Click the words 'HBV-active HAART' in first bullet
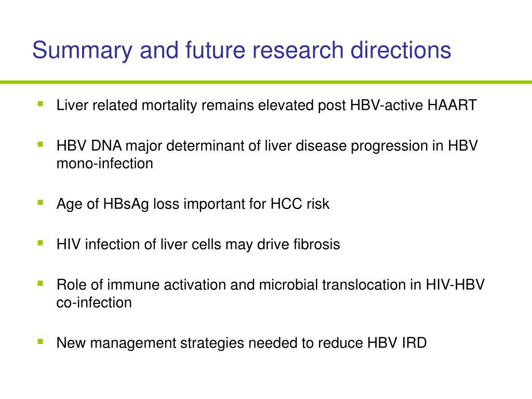This screenshot has width=532, height=399. point(413,105)
